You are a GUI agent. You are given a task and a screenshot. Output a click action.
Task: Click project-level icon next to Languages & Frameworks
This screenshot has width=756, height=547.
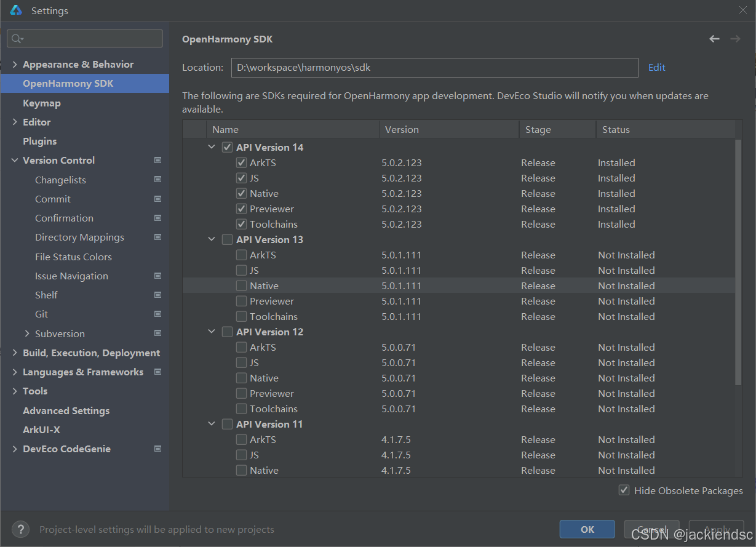pos(157,372)
